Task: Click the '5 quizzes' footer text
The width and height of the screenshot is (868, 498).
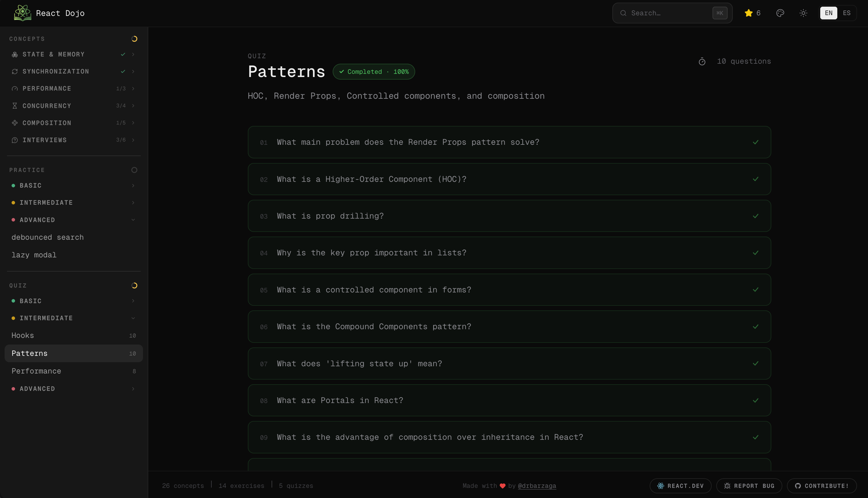Action: 296,486
